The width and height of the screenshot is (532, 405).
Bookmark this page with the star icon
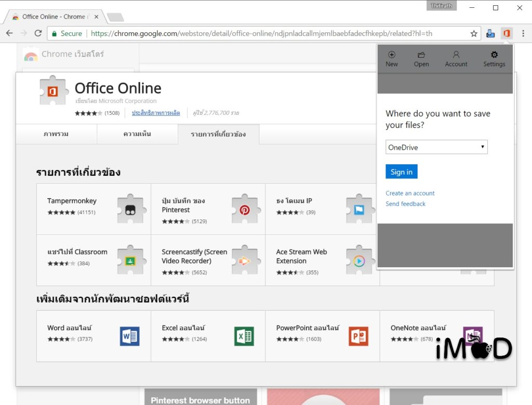(x=474, y=33)
